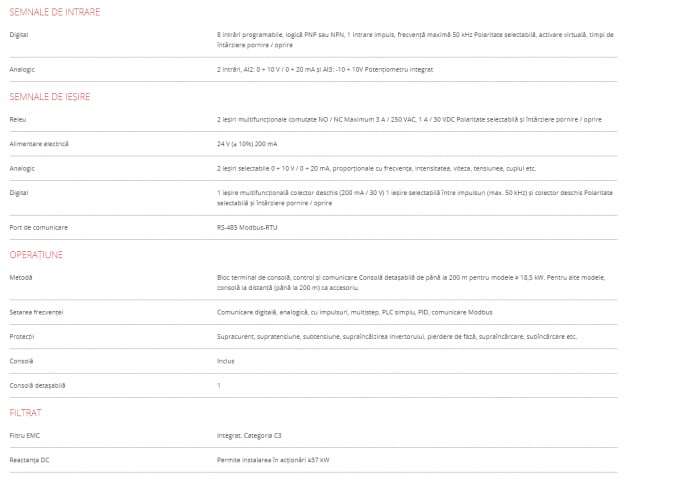
Task: Click the SEMNALE DE INTRARE section heading
Action: tap(54, 12)
